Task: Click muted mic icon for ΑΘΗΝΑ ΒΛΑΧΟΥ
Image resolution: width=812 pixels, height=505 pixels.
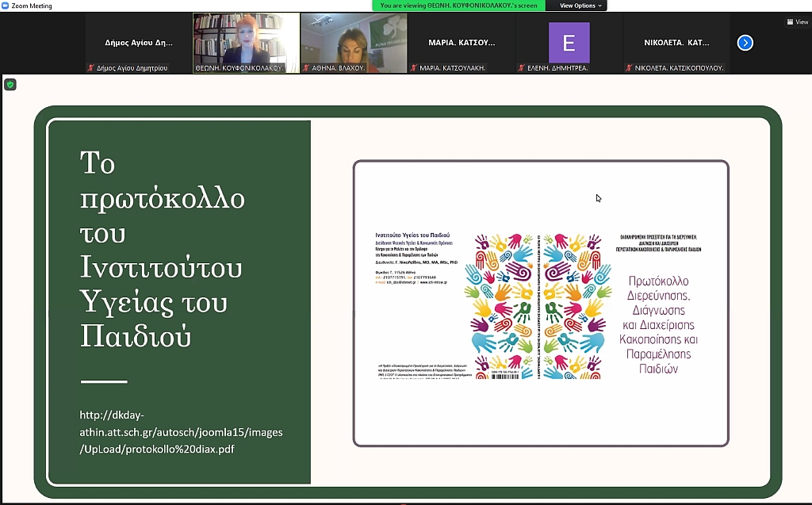Action: click(307, 68)
